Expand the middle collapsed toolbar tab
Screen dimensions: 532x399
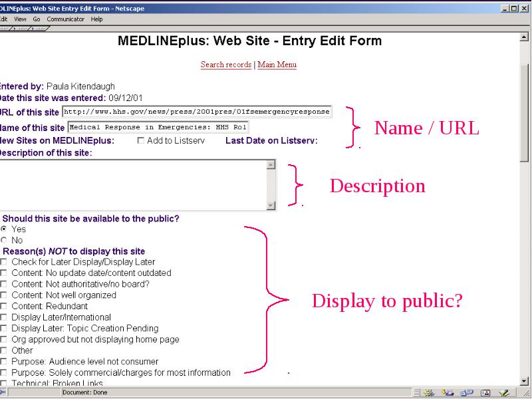21,29
